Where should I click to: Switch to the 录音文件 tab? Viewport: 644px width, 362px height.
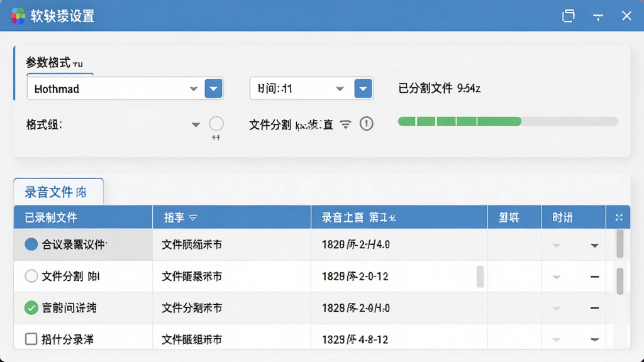click(58, 192)
